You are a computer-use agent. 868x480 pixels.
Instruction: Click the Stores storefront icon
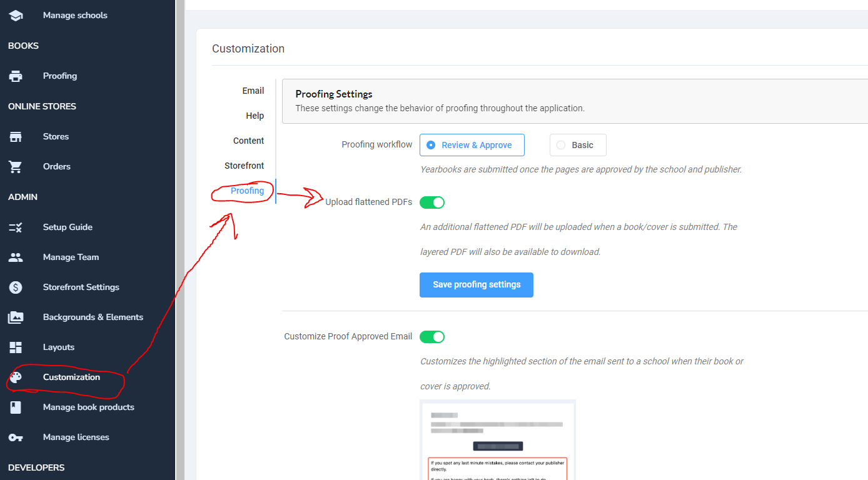[16, 137]
